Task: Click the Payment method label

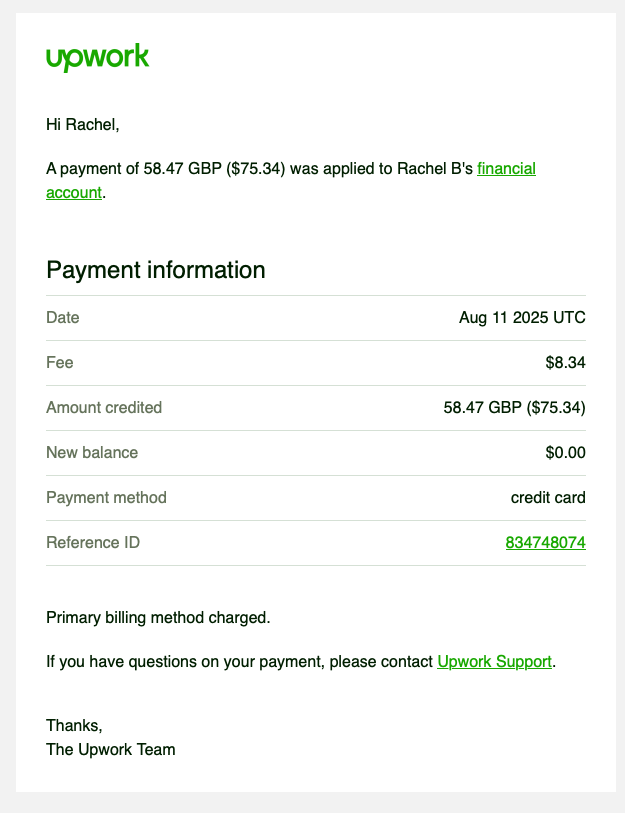Action: 106,498
